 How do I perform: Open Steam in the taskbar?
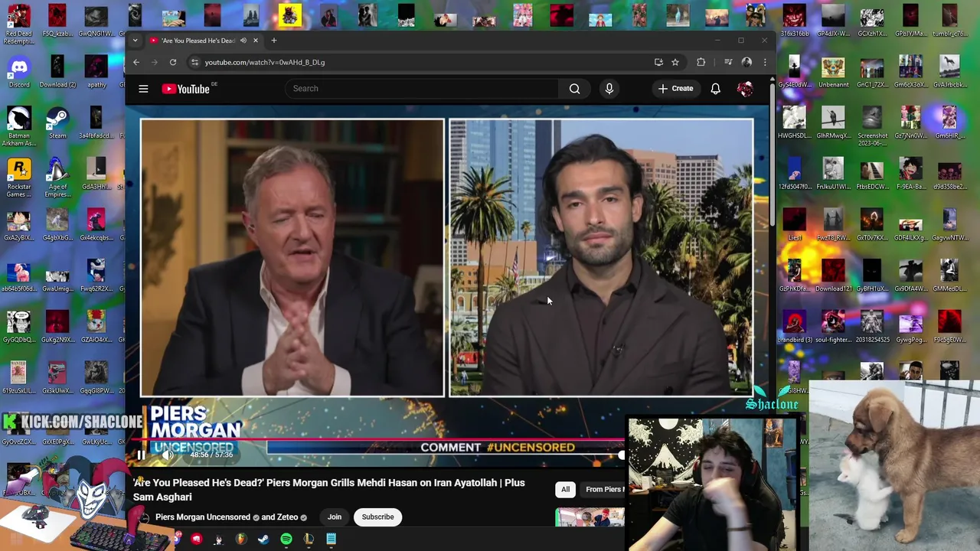point(263,540)
